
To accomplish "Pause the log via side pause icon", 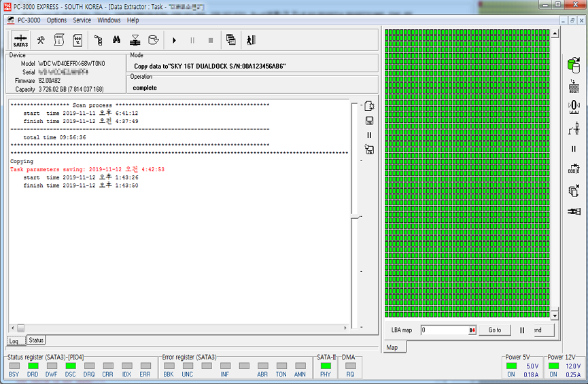I will coord(369,135).
